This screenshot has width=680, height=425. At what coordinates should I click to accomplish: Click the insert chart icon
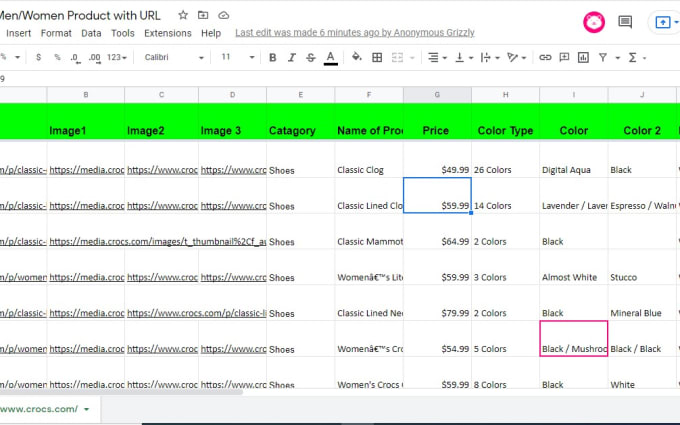coord(583,57)
